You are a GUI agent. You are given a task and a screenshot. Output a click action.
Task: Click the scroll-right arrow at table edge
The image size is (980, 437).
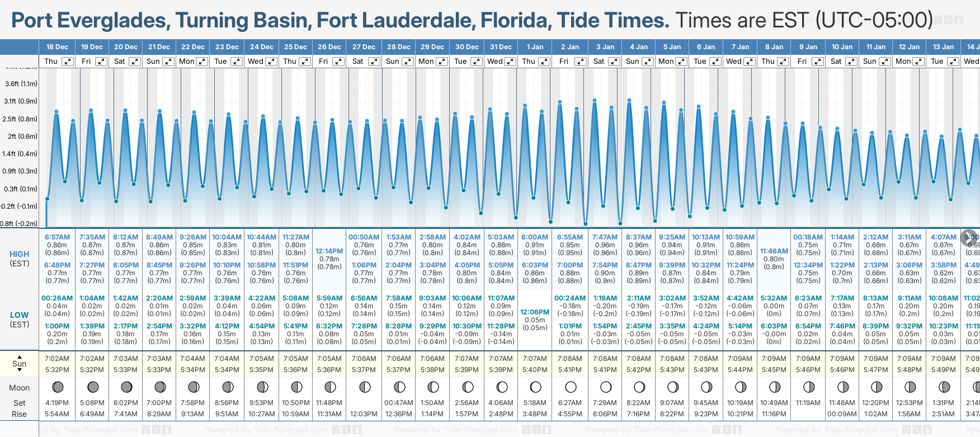tap(969, 237)
